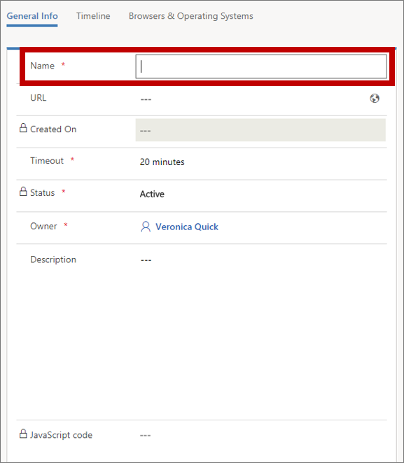The width and height of the screenshot is (404, 463).
Task: Click the JavaScript code label
Action: pyautogui.click(x=61, y=435)
